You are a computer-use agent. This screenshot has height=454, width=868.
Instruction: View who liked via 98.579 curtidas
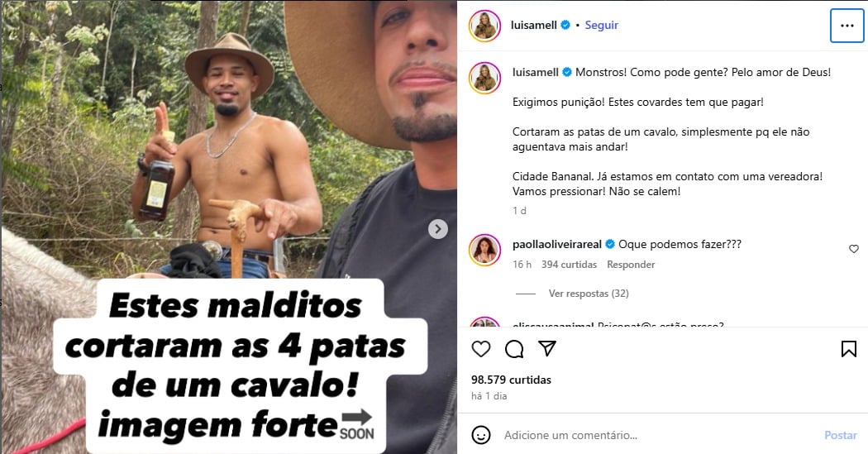click(x=511, y=380)
